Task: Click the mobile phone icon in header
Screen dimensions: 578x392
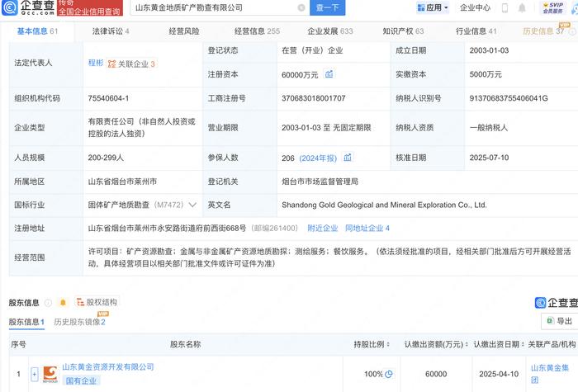Action: 505,7
